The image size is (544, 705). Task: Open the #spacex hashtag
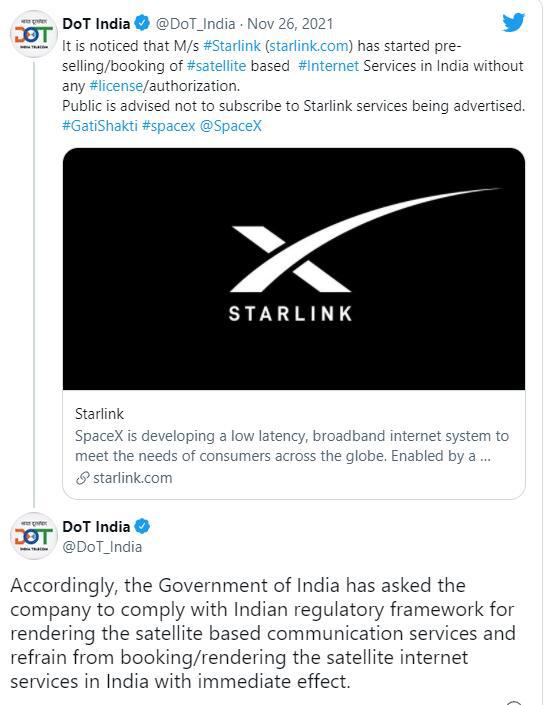pyautogui.click(x=169, y=126)
